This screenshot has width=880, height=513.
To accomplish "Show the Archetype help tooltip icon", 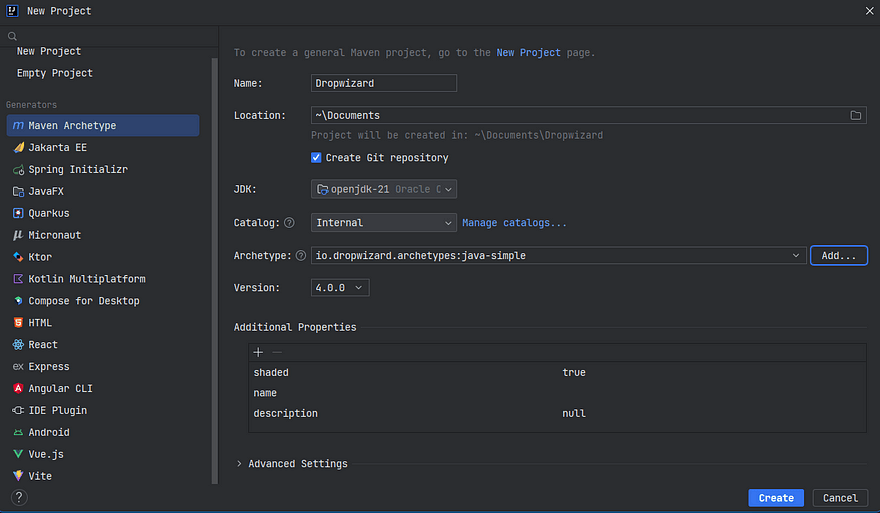I will tap(300, 256).
